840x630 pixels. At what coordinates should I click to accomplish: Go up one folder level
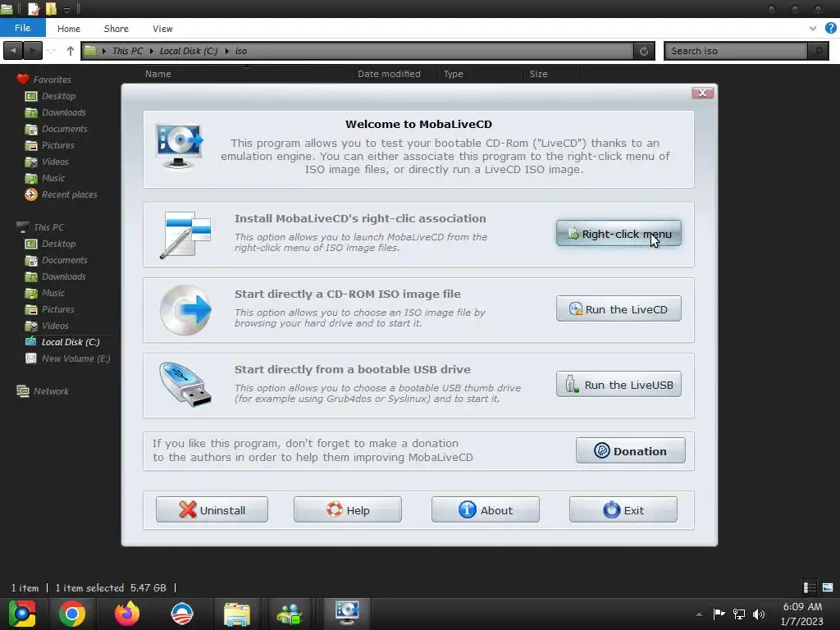click(x=71, y=51)
